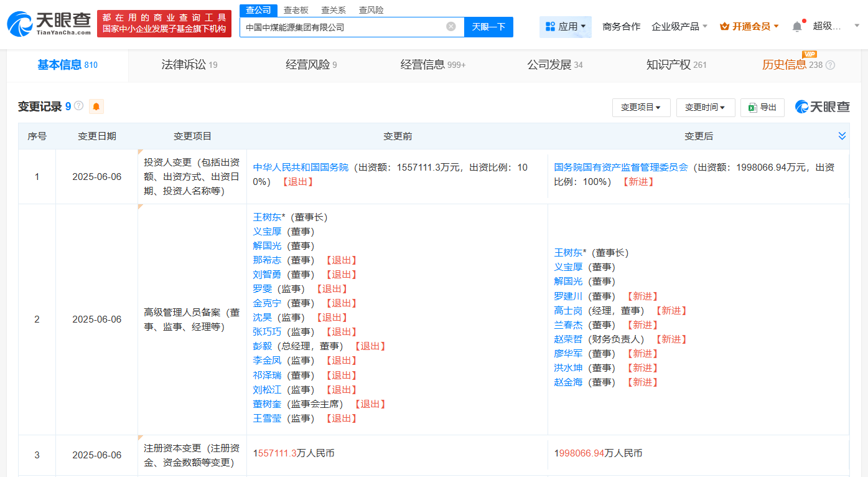Click the 天眼查 logo right of 导出 button
This screenshot has width=868, height=477.
click(x=822, y=107)
